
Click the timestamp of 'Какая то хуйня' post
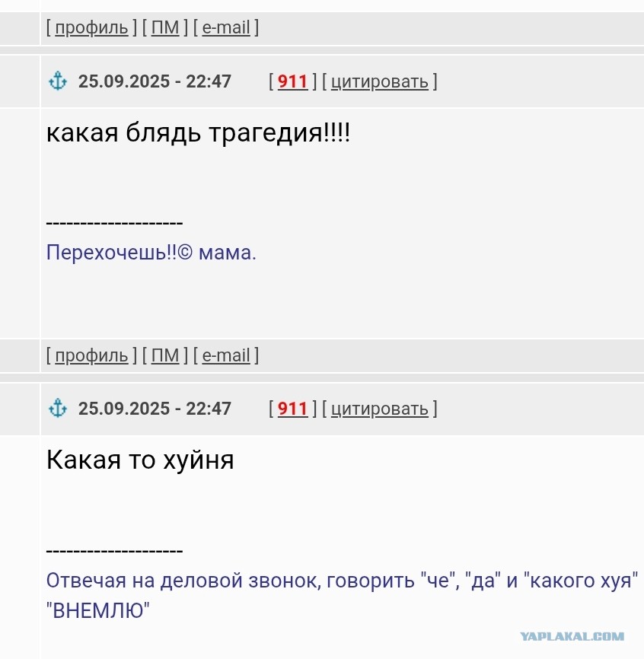point(155,409)
